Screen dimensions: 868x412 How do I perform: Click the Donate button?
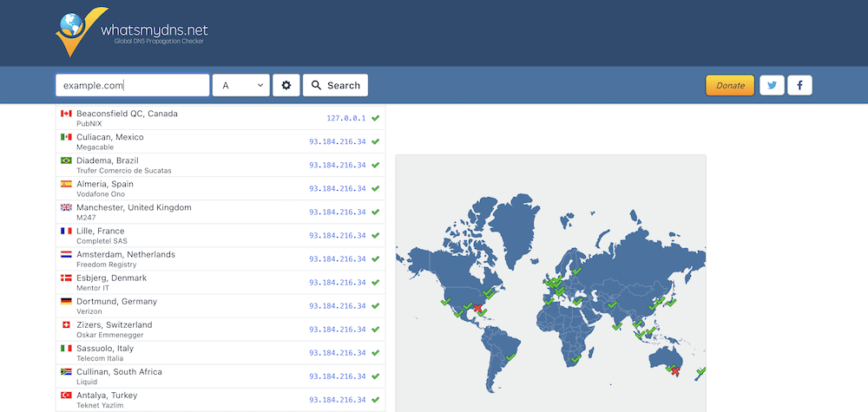730,85
